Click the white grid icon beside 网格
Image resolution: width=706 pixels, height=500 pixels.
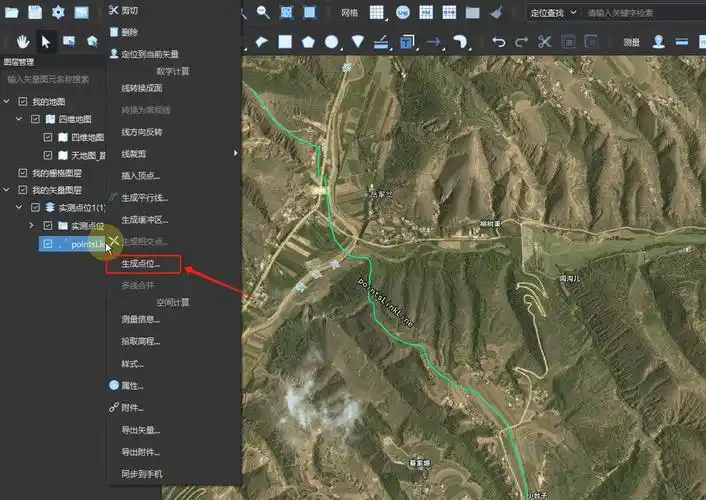point(376,13)
